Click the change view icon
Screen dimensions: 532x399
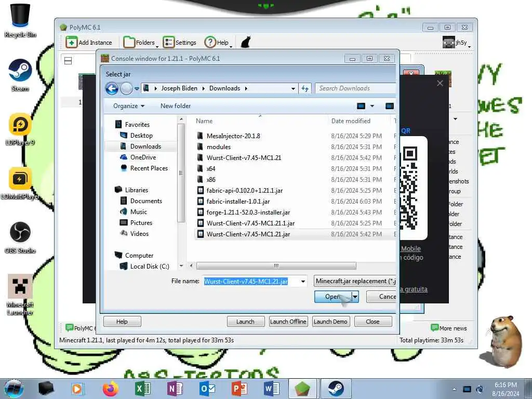[361, 106]
